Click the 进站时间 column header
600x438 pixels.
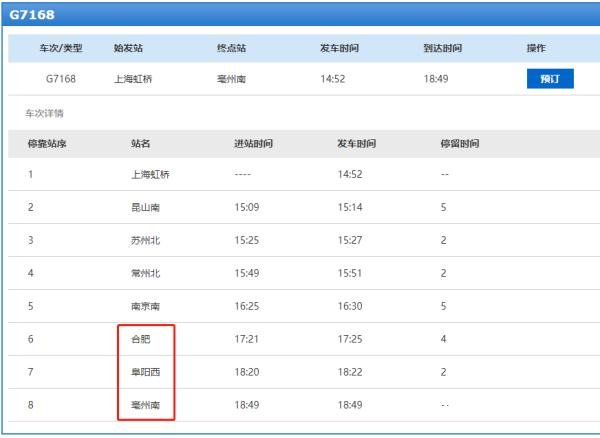(x=253, y=144)
